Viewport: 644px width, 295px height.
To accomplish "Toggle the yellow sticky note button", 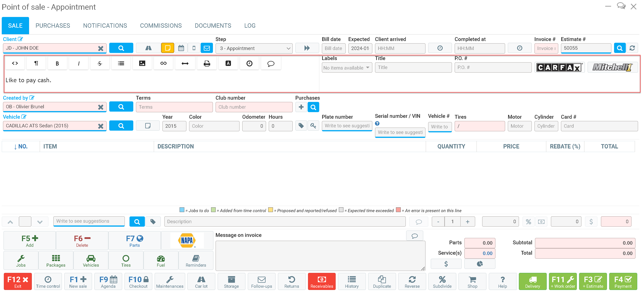I will pos(167,48).
